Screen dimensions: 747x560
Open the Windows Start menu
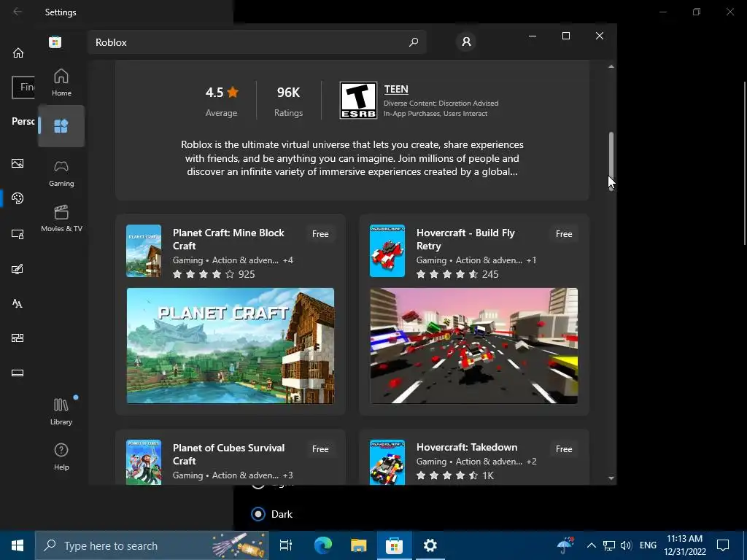tap(18, 545)
